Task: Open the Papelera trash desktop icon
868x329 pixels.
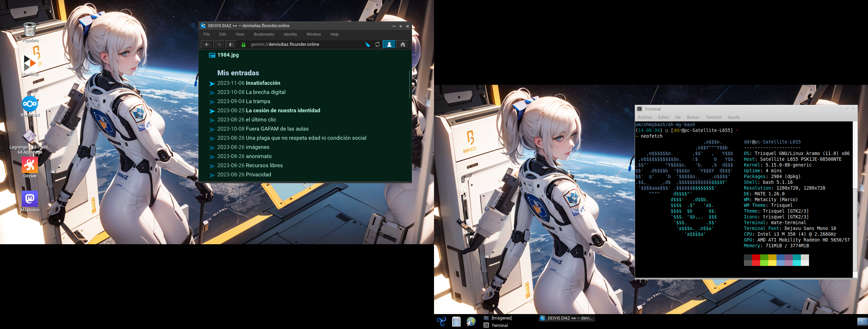Action: coord(30,33)
